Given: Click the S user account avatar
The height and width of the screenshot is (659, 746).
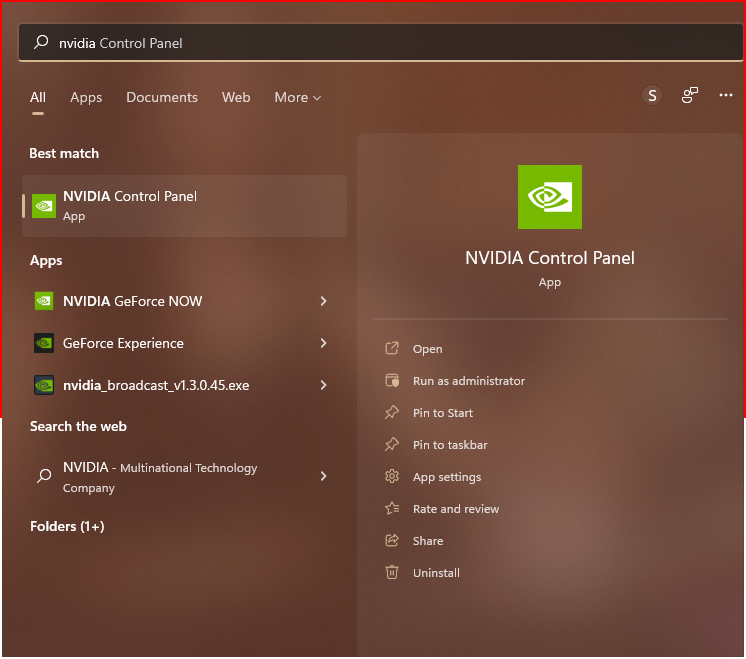Looking at the screenshot, I should pyautogui.click(x=652, y=96).
